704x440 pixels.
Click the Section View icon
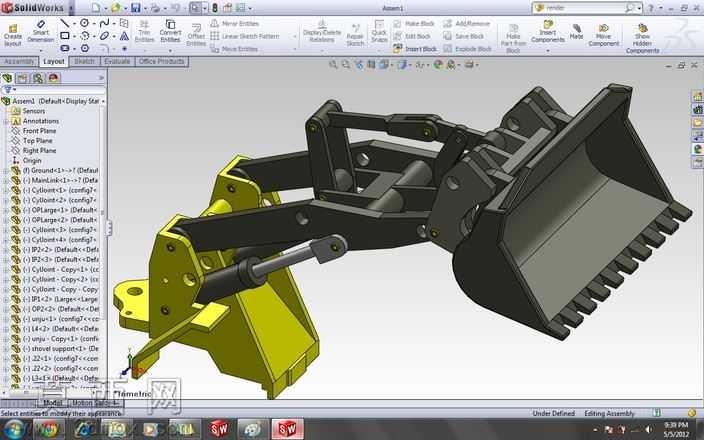click(371, 65)
